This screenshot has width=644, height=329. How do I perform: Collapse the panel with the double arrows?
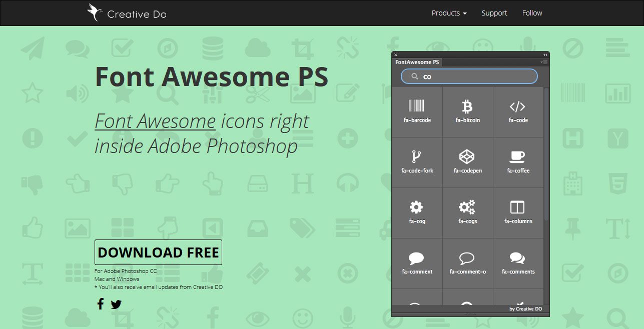(544, 54)
